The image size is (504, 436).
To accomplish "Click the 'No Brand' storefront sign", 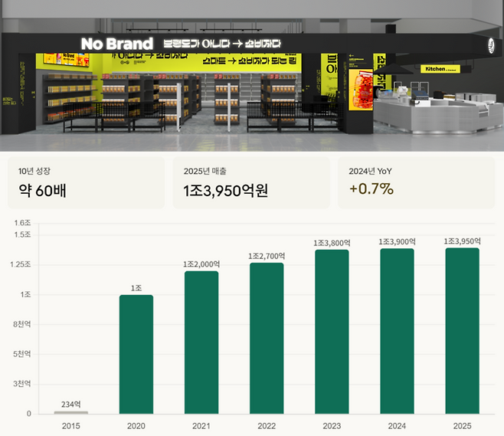I will 117,44.
